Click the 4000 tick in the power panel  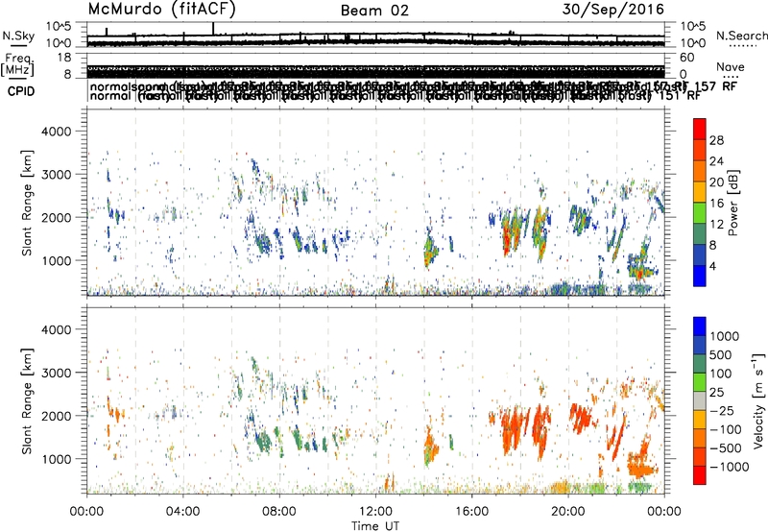click(59, 131)
